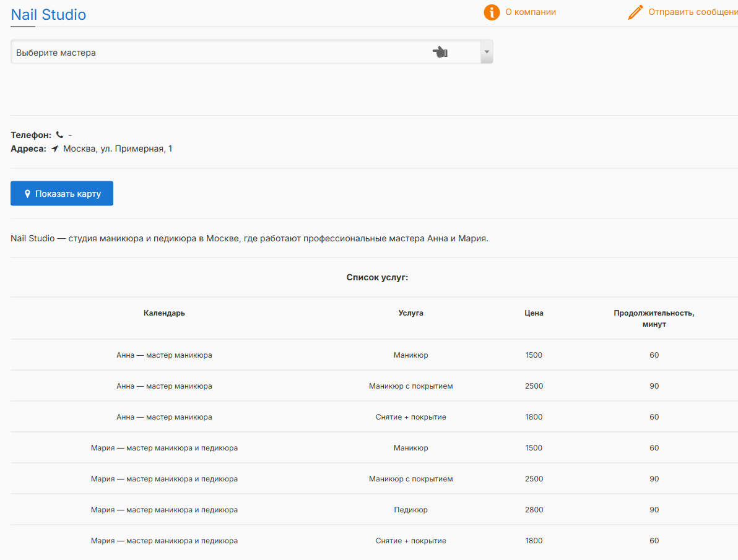Click Анна's Маникюр с покрытием service cell
This screenshot has height=560, width=738.
411,386
